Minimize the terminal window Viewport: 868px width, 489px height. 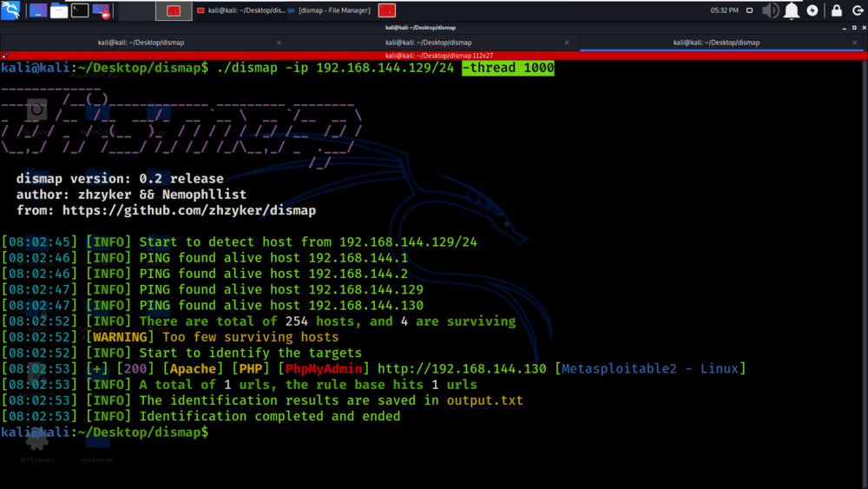845,28
